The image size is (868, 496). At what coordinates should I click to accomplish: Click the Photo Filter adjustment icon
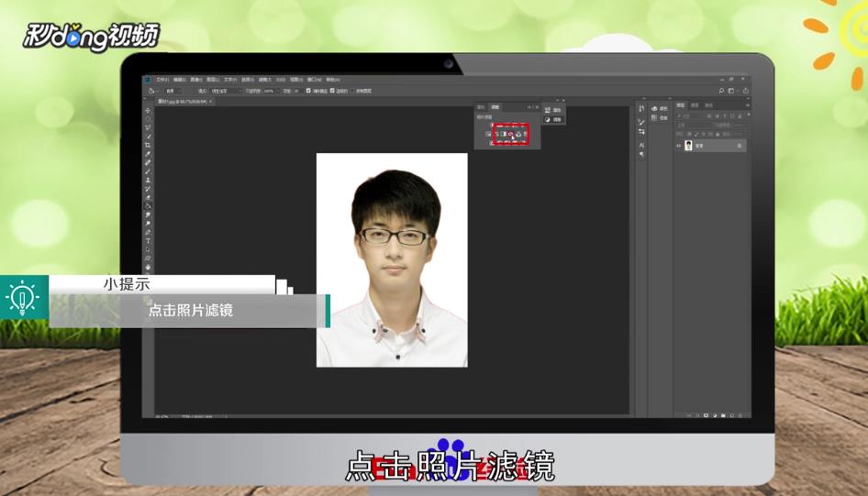click(x=510, y=134)
